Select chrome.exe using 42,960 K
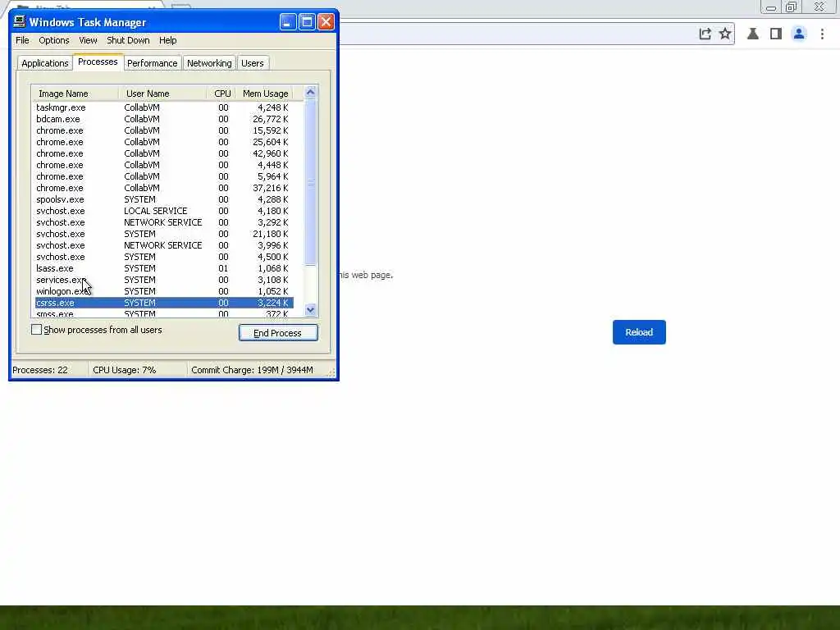 (x=164, y=153)
